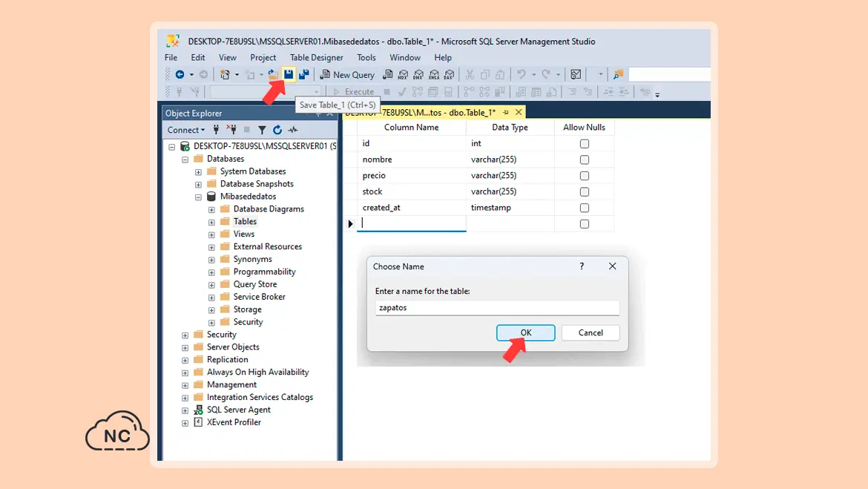Click the Paste toolbar icon
This screenshot has width=868, height=489.
pos(500,74)
